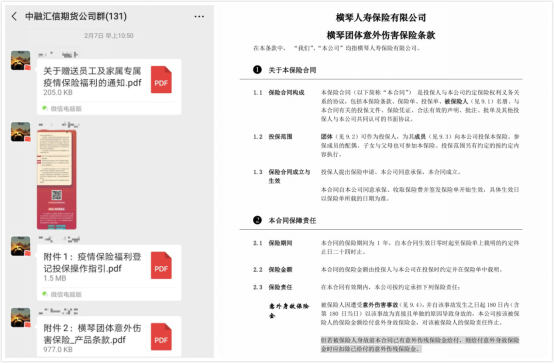The image size is (554, 364).
Task: Tap the first sender's avatar
Action: coord(20,60)
